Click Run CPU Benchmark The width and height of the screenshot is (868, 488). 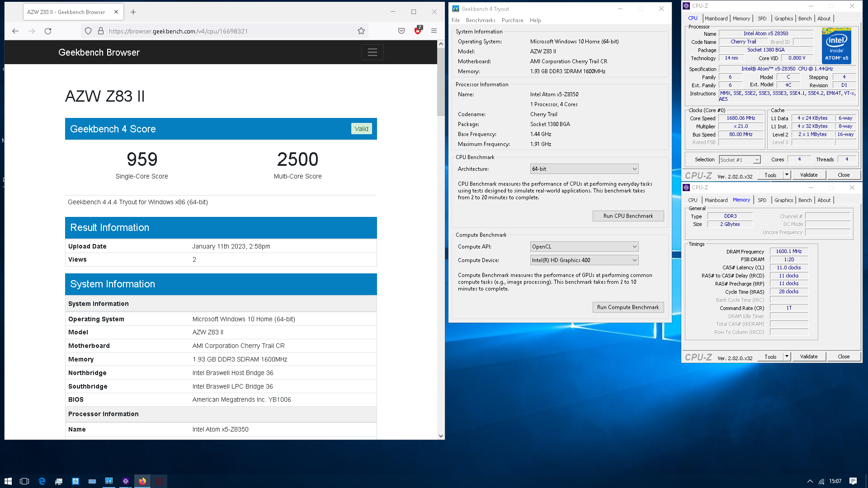point(628,216)
